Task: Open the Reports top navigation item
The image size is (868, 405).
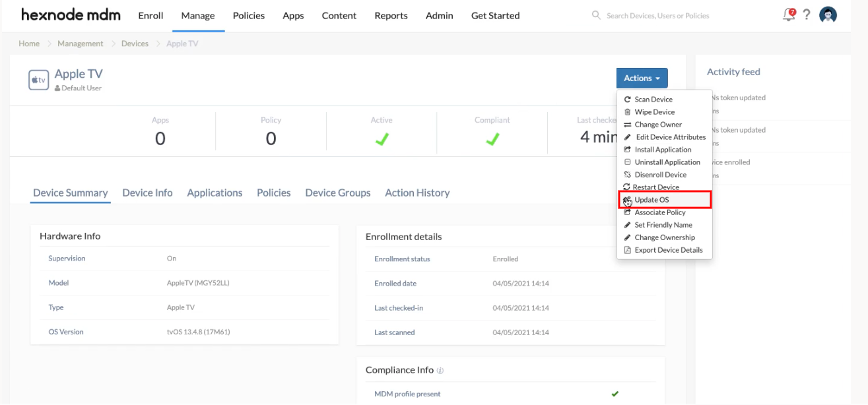Action: pos(391,15)
